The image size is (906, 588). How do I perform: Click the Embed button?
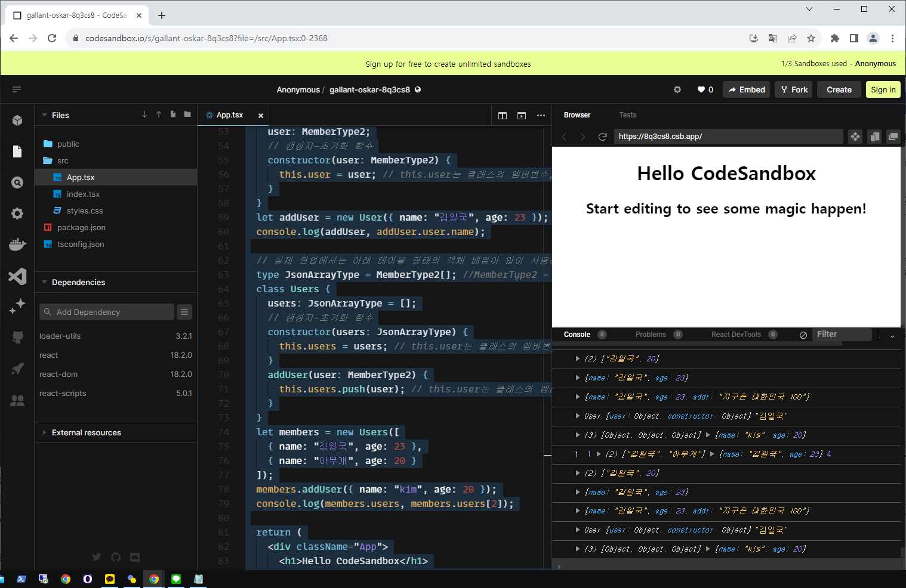pyautogui.click(x=747, y=89)
